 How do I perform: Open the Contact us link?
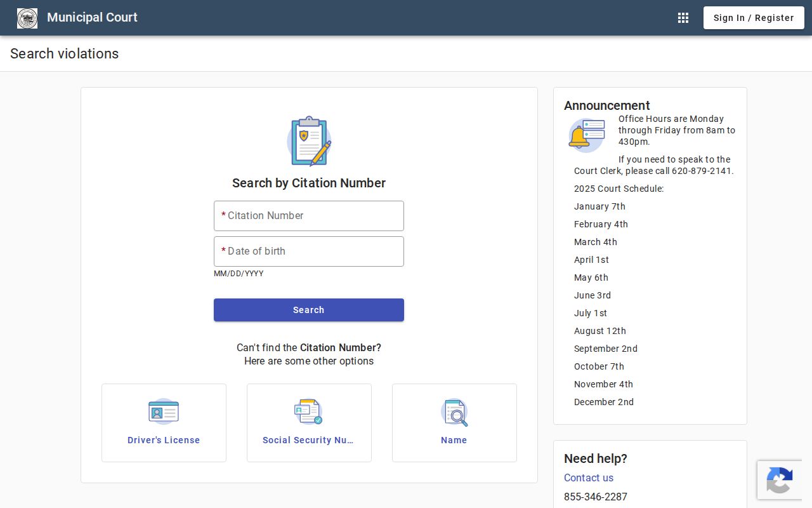point(589,478)
